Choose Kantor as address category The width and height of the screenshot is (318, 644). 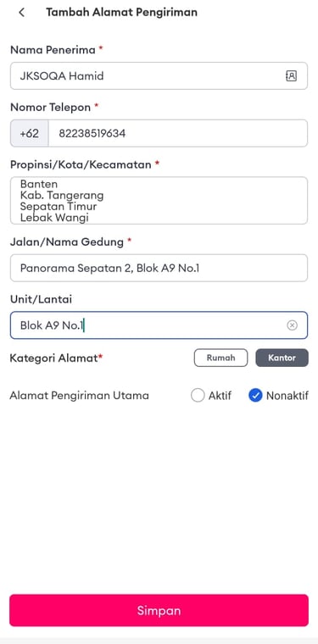coord(282,358)
